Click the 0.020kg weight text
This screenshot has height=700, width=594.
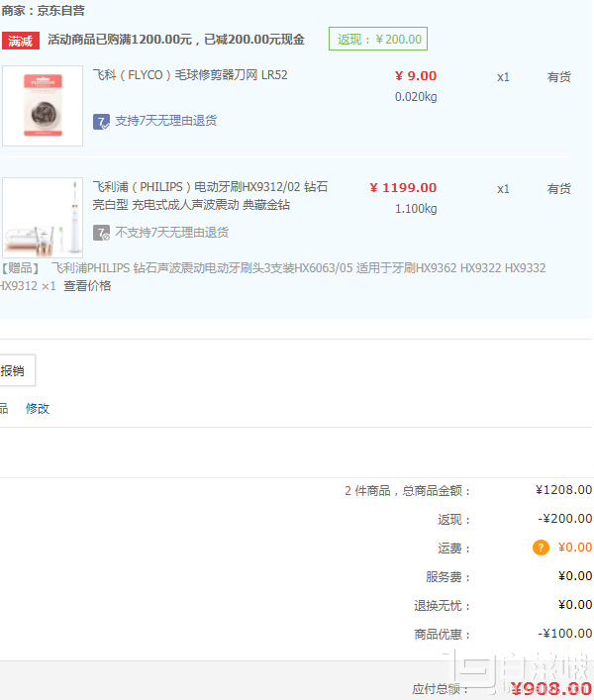(x=416, y=97)
